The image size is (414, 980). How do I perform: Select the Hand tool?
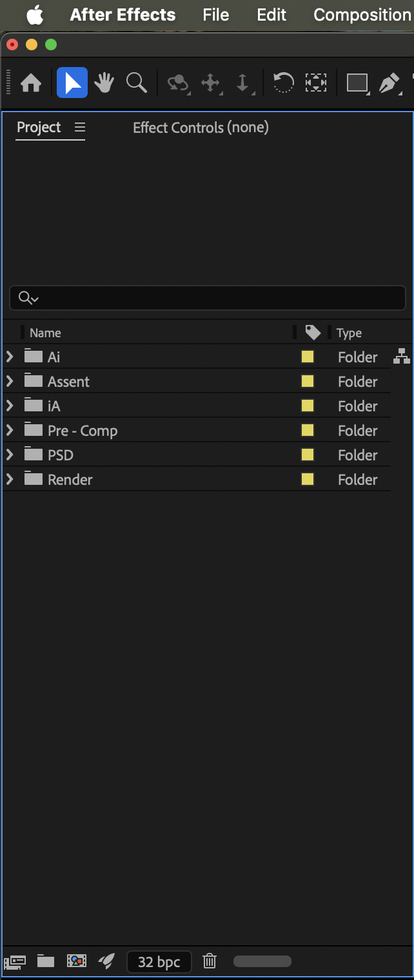[104, 83]
